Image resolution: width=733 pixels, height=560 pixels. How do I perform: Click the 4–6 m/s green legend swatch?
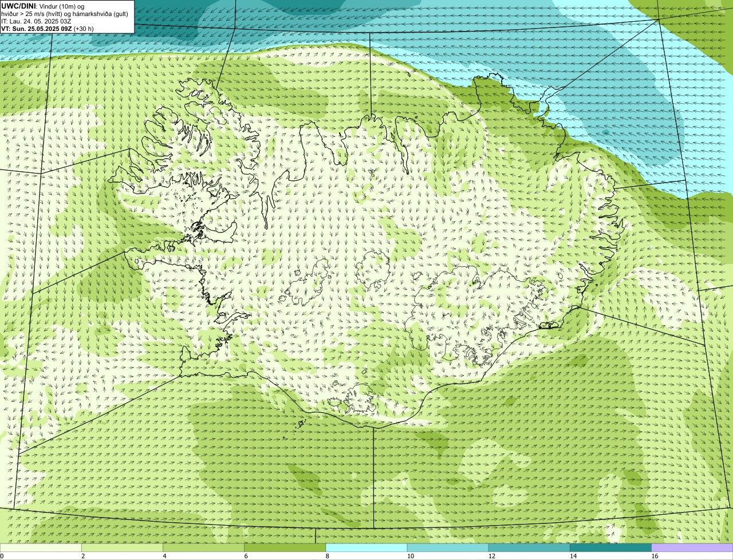tap(203, 547)
